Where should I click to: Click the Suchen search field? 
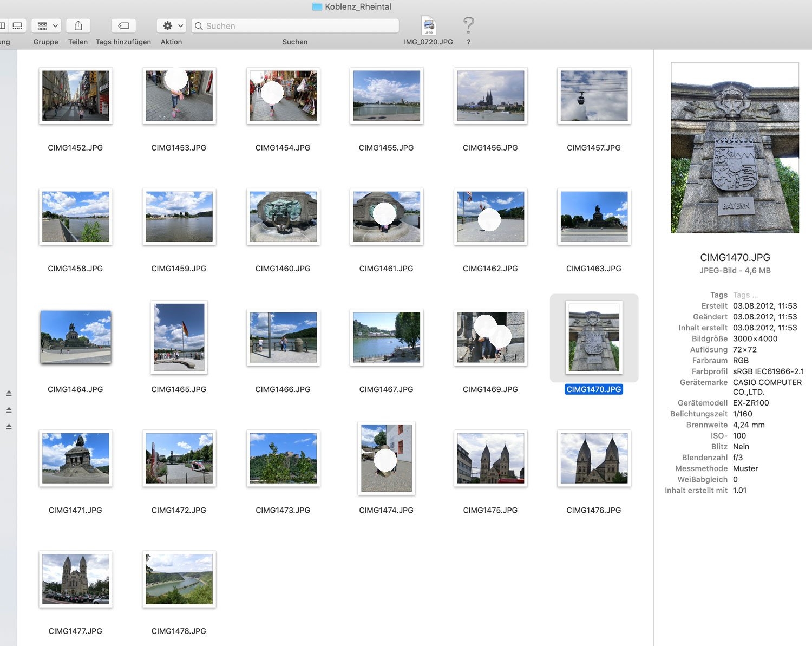[295, 26]
